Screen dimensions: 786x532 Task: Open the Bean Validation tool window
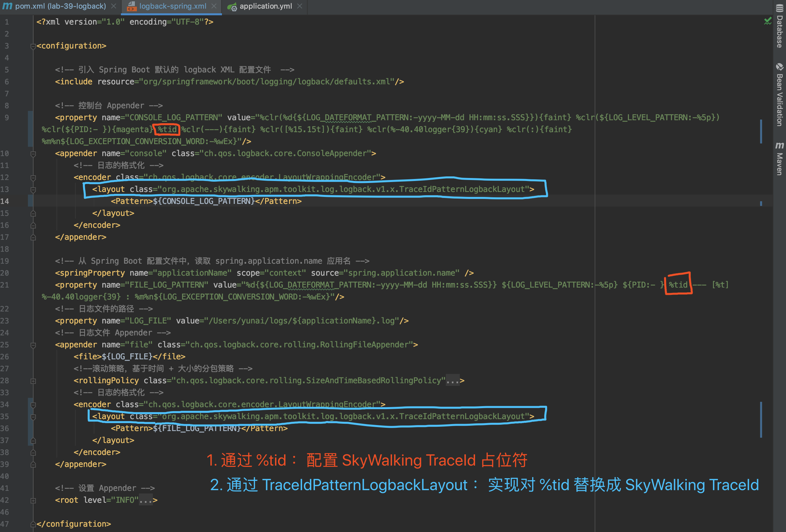coord(779,95)
